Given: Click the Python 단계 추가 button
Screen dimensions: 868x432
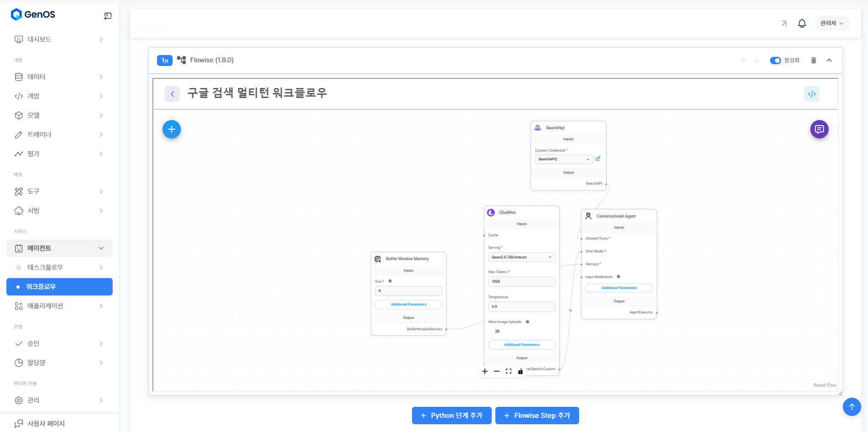Looking at the screenshot, I should click(x=451, y=416).
